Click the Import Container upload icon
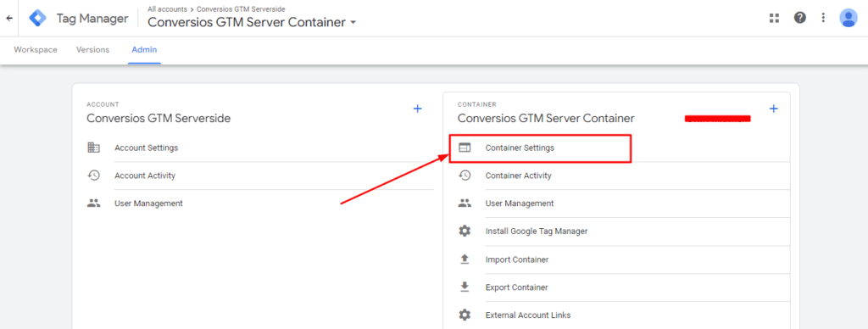This screenshot has height=329, width=868. click(x=465, y=259)
